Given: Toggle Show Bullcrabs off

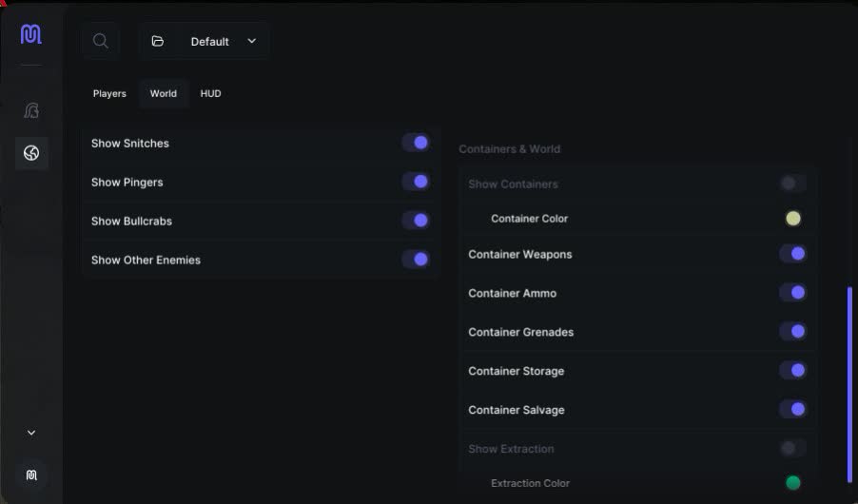Looking at the screenshot, I should pyautogui.click(x=416, y=221).
